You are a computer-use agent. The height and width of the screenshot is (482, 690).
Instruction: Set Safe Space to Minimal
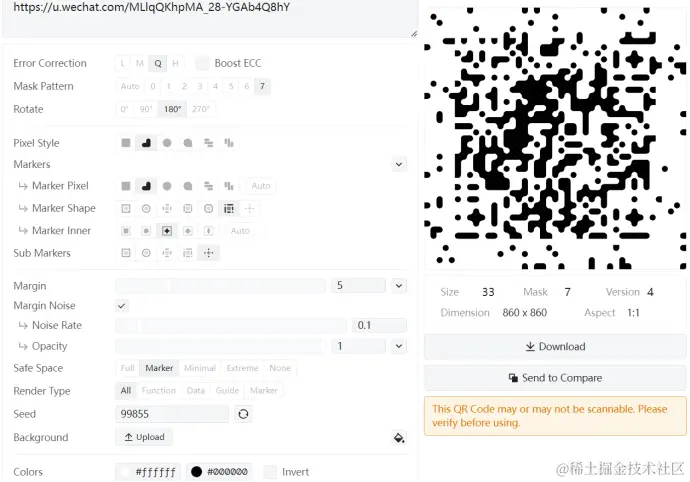click(x=200, y=368)
